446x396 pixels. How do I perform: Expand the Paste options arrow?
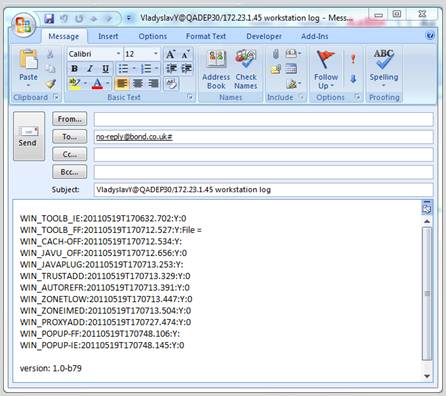[x=28, y=86]
